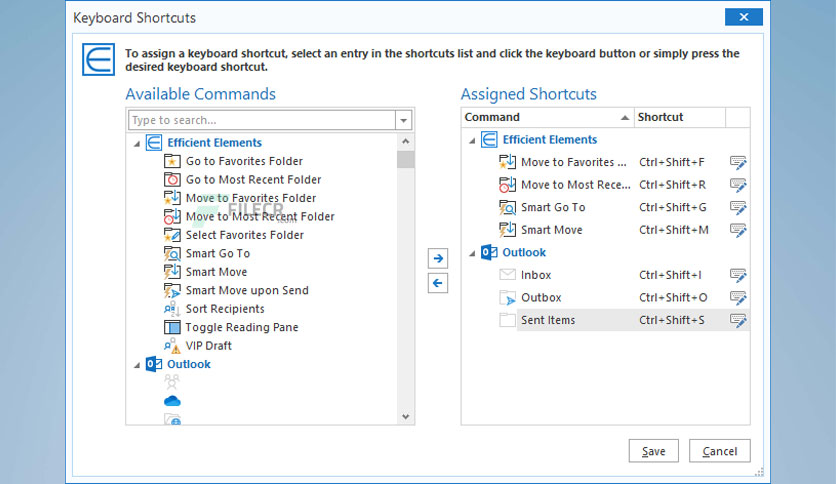Collapse Outlook group in Available Commands
This screenshot has height=484, width=836.
click(137, 365)
